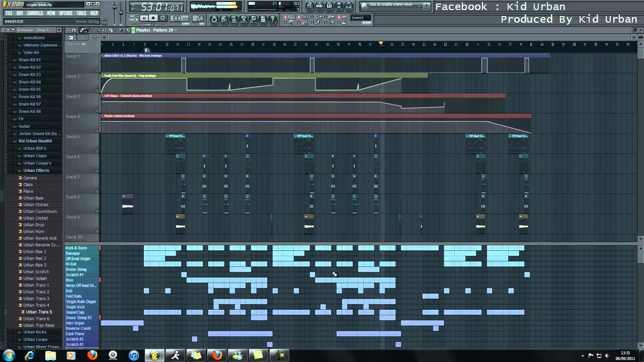Click the Track 4 header label
644x362 pixels.
pyautogui.click(x=73, y=117)
